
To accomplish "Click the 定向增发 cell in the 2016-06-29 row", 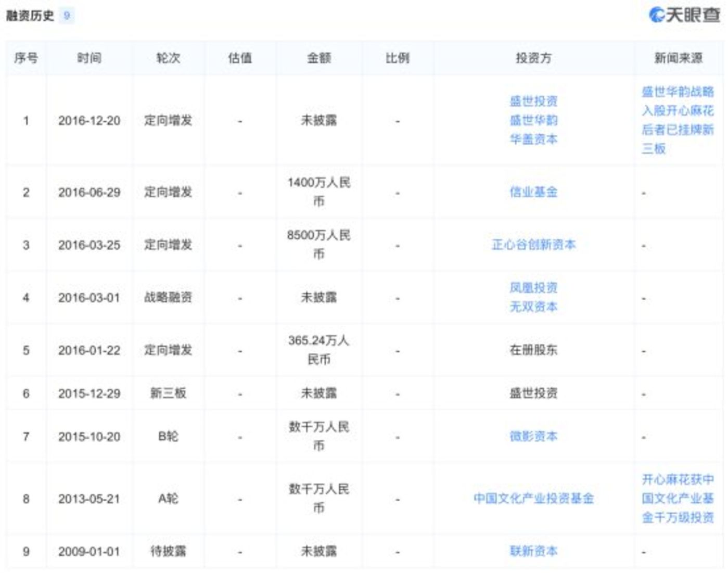I will (168, 192).
